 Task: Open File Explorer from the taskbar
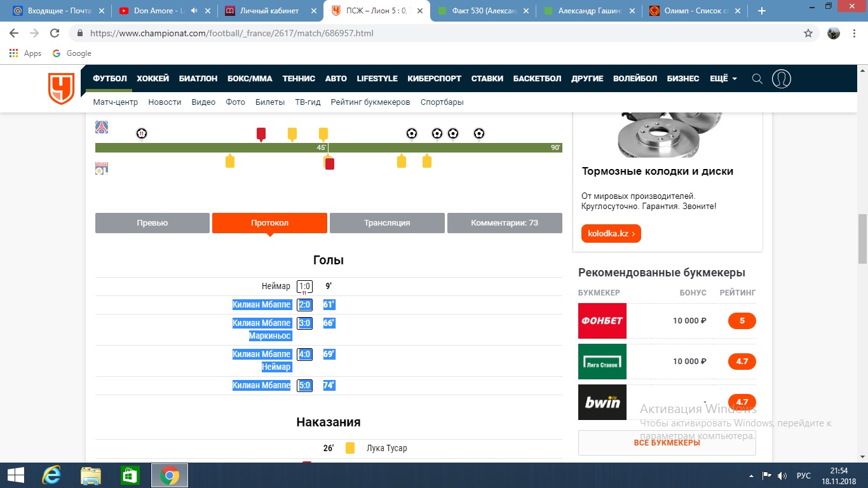point(90,475)
